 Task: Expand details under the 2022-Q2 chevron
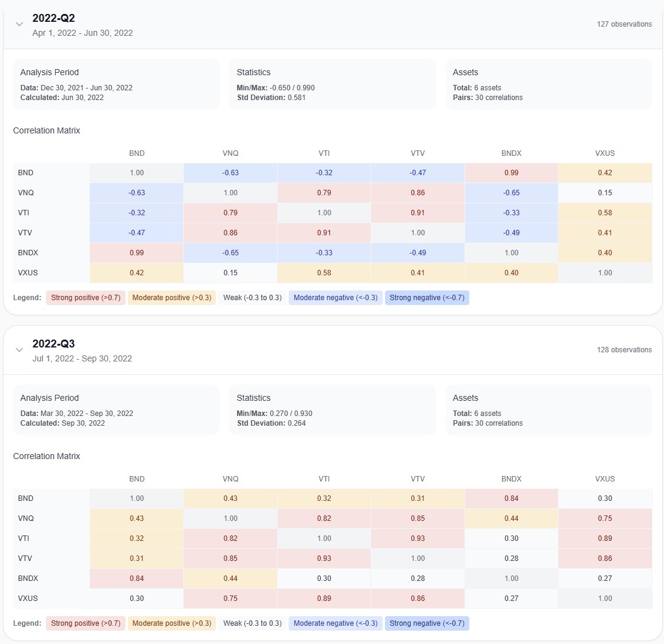pyautogui.click(x=19, y=24)
